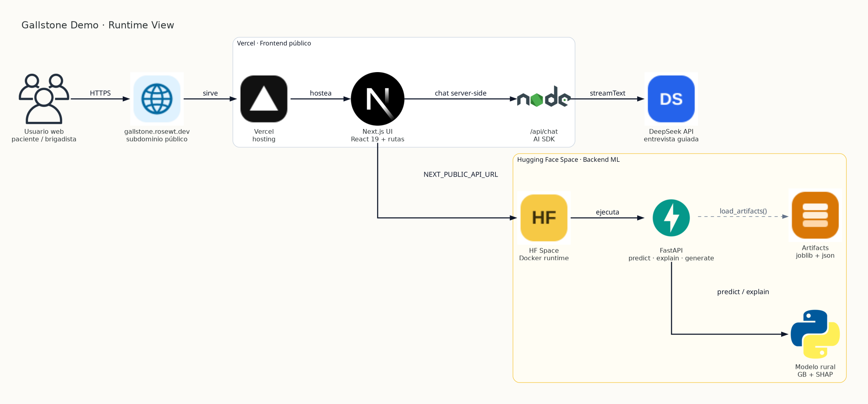868x404 pixels.
Task: Click the HF Space yellow icon
Action: click(x=544, y=218)
